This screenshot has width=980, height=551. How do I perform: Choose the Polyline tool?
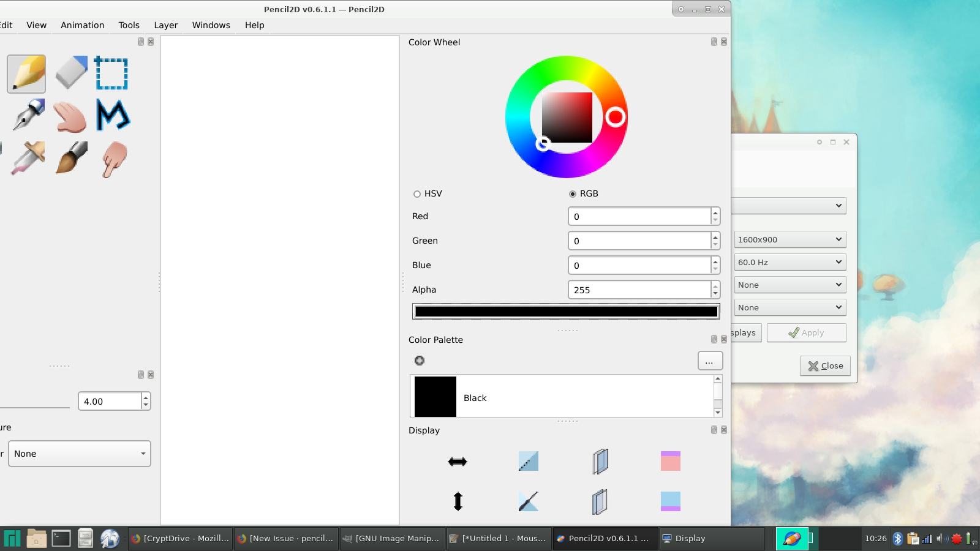113,116
